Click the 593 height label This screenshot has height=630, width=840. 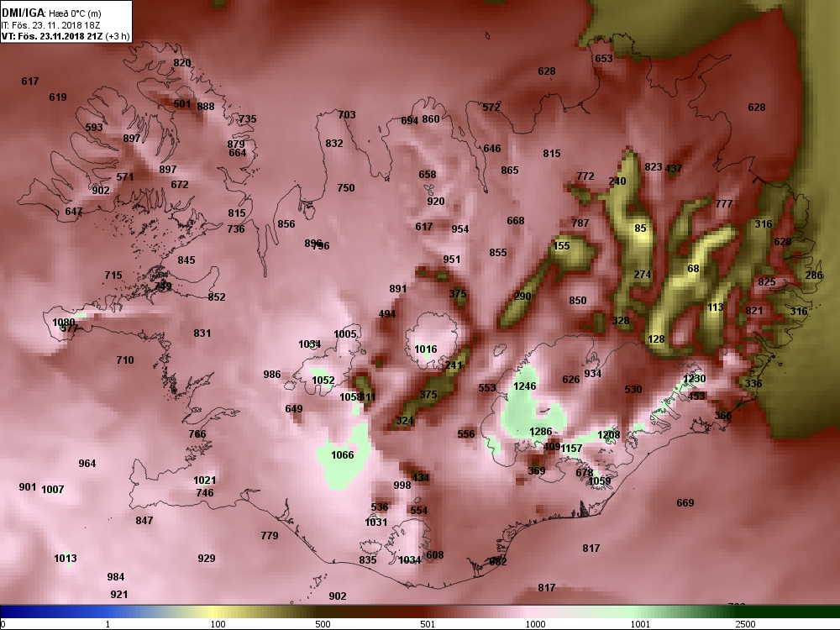(x=94, y=128)
